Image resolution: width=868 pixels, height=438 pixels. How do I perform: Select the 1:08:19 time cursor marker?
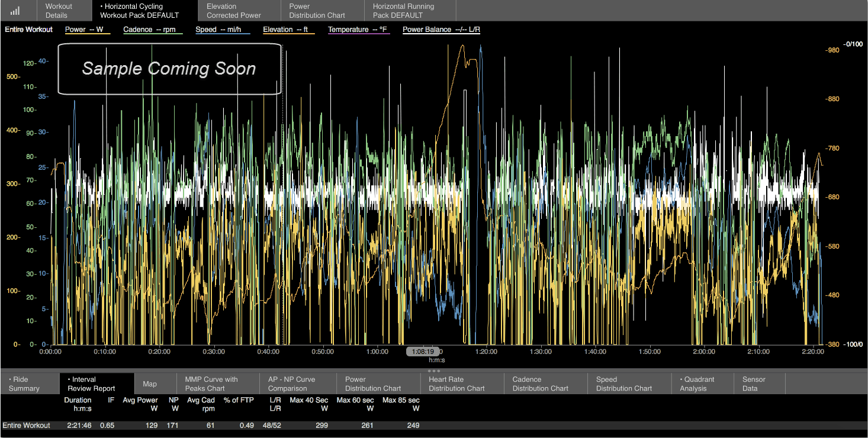[x=423, y=352]
